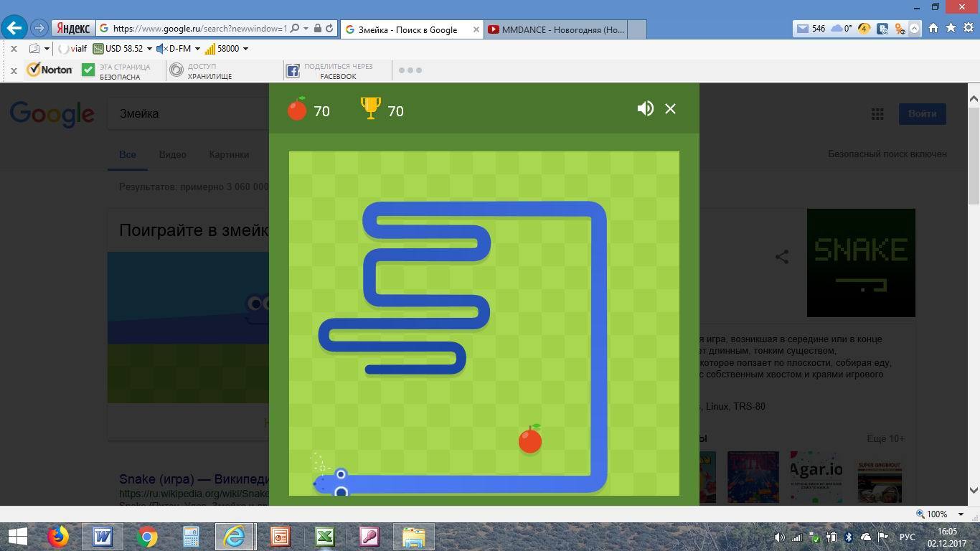Click the trophy high score icon
The height and width of the screenshot is (551, 980).
coord(370,108)
